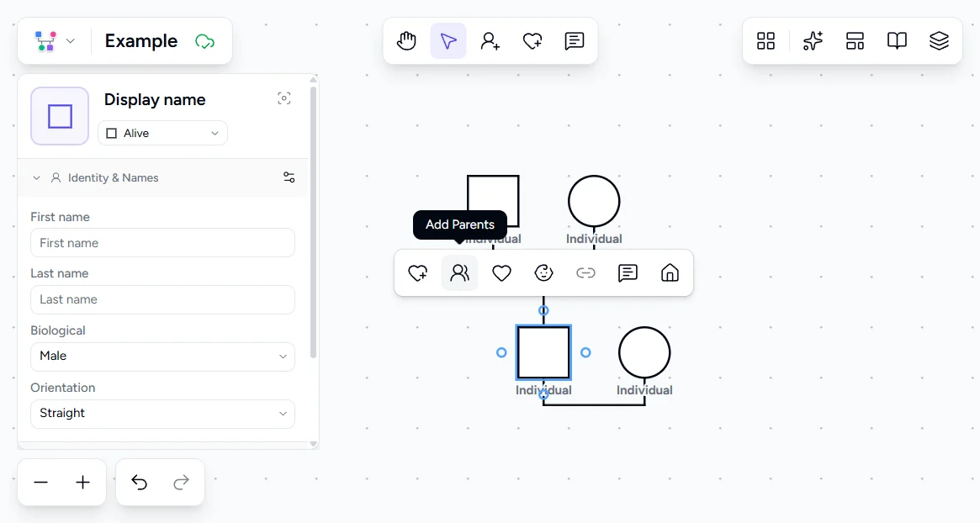Open the Alive status dropdown
This screenshot has width=980, height=523.
(x=162, y=133)
